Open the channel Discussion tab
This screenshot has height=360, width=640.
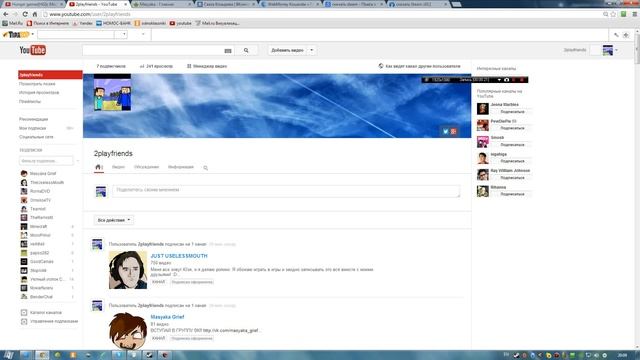coord(146,167)
